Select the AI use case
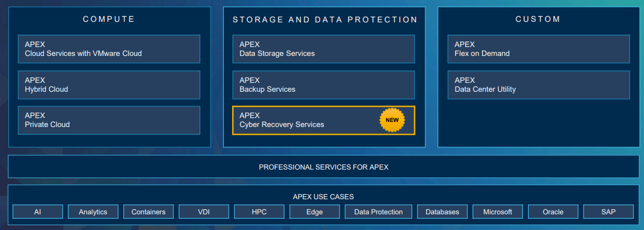Image resolution: width=644 pixels, height=230 pixels. 38,212
